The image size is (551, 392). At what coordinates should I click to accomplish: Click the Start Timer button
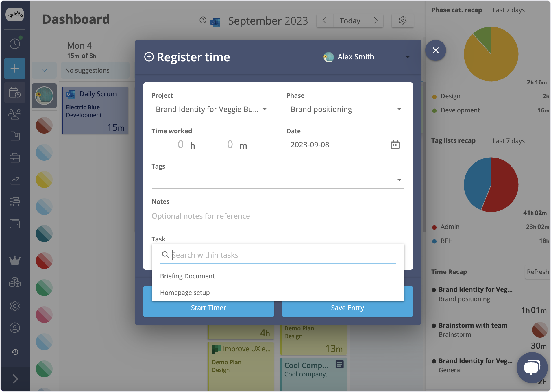pyautogui.click(x=208, y=308)
